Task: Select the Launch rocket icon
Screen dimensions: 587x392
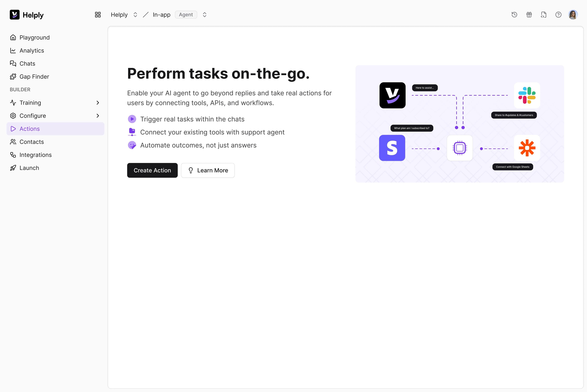Action: coord(13,168)
